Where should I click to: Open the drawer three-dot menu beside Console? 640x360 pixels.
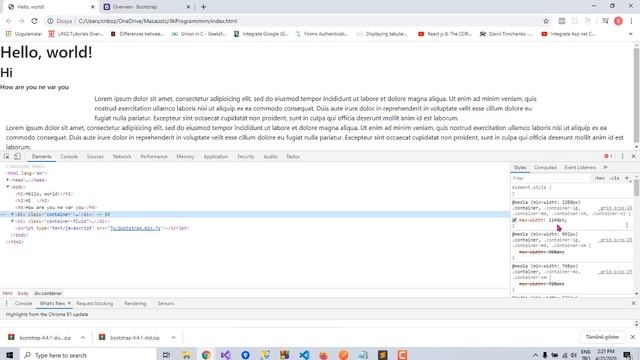tap(7, 303)
